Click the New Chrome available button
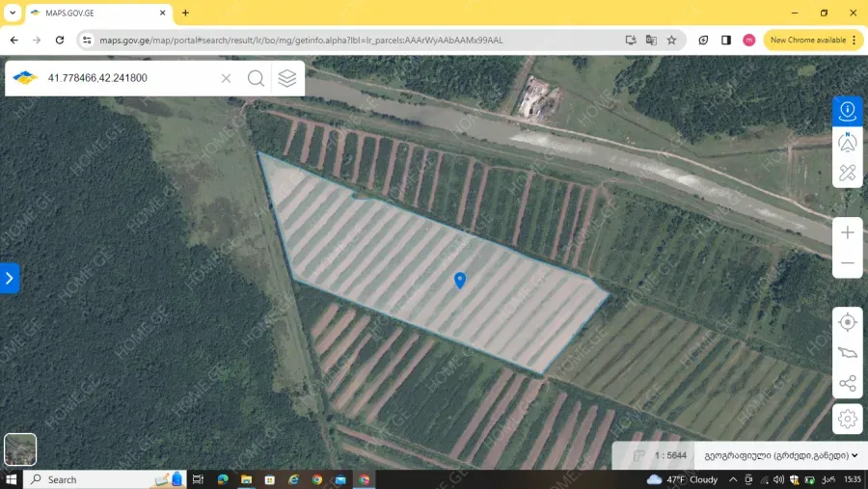 [x=813, y=40]
